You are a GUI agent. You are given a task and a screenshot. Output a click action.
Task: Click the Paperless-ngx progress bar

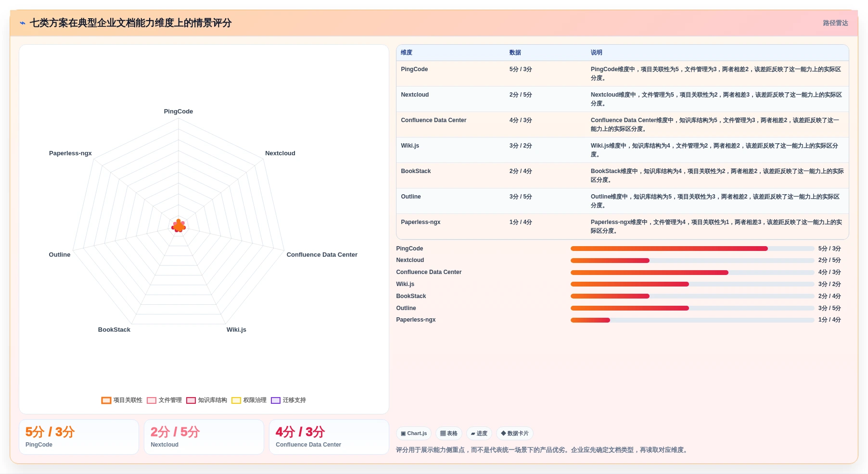pos(692,320)
